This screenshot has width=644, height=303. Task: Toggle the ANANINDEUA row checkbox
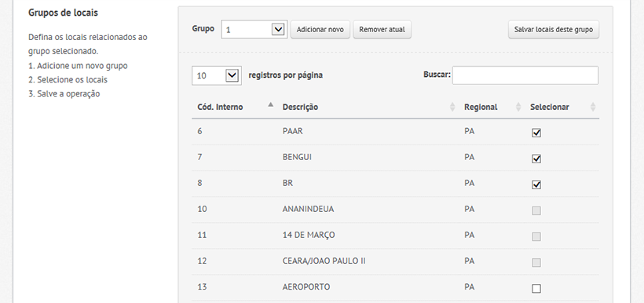pos(536,210)
